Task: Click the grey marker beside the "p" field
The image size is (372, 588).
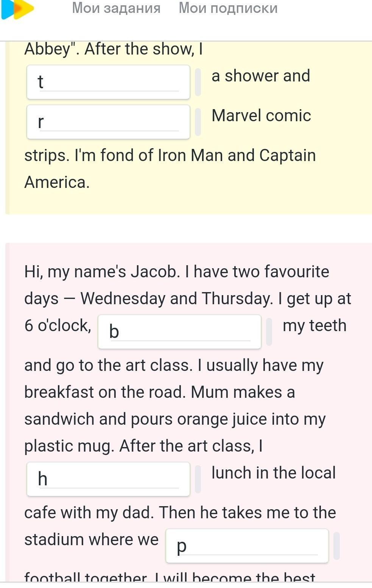Action: (336, 546)
